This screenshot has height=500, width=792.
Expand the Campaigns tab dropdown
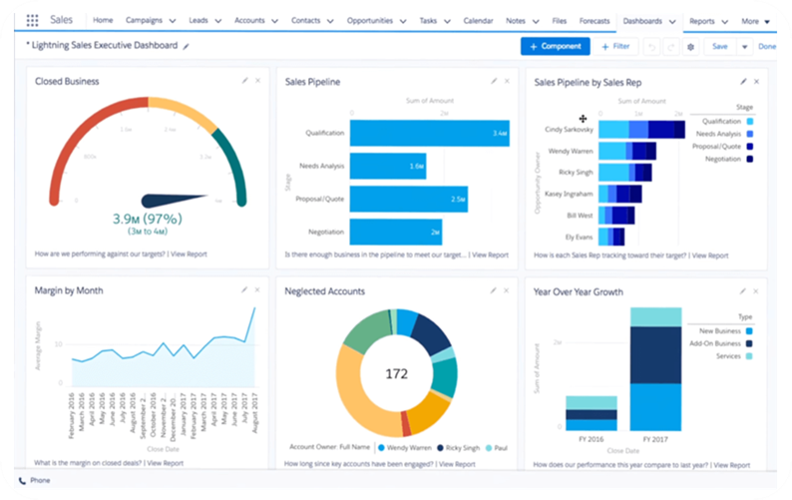[x=172, y=21]
